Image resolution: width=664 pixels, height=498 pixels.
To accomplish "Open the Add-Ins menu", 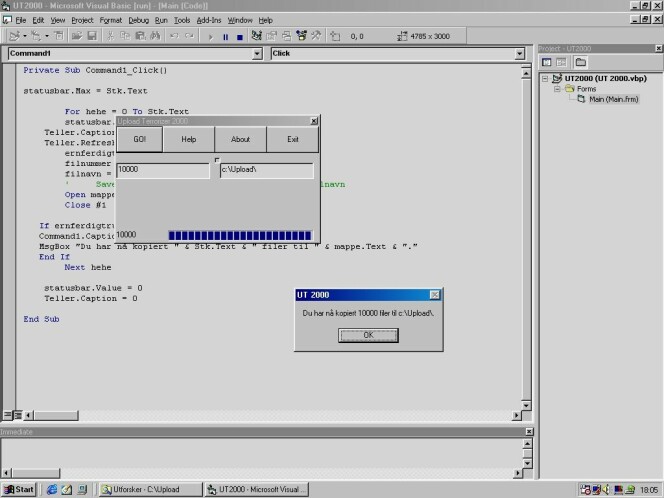I will coord(209,20).
